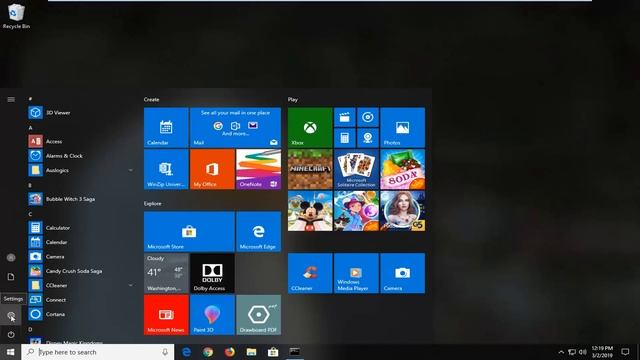Image resolution: width=640 pixels, height=360 pixels.
Task: Launch the Minecraft tile
Action: tap(310, 169)
